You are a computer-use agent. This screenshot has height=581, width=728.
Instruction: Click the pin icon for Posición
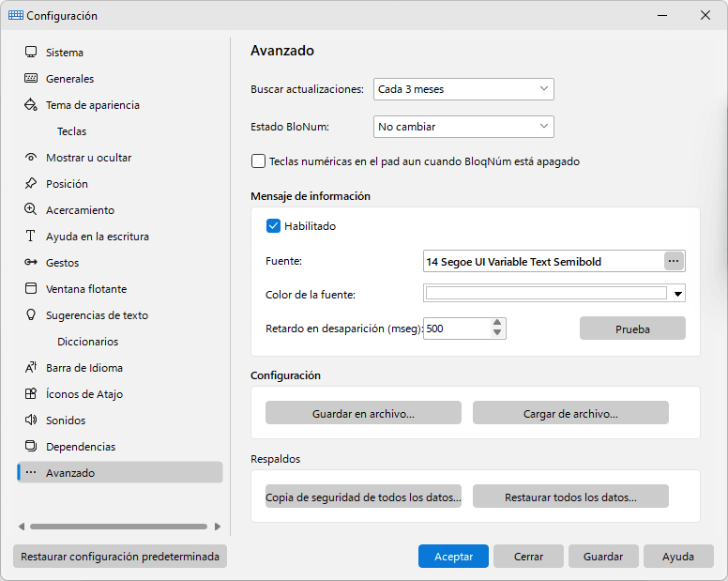[x=31, y=183]
